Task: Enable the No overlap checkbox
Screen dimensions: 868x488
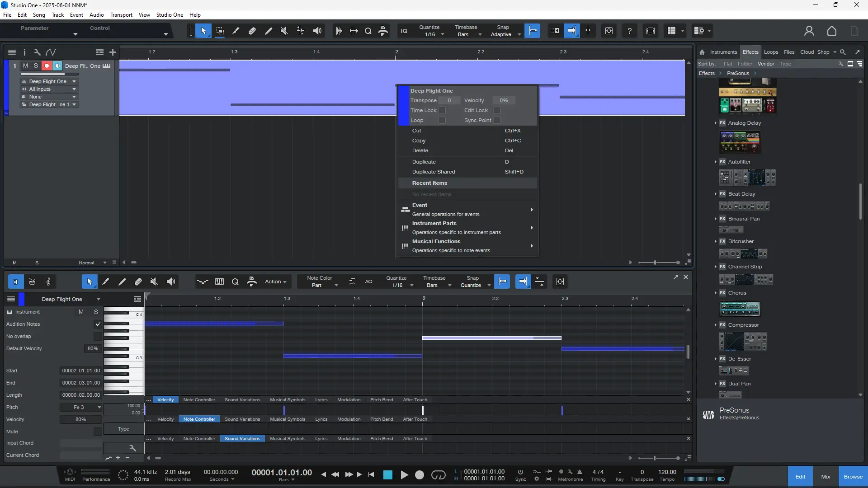Action: [x=98, y=336]
